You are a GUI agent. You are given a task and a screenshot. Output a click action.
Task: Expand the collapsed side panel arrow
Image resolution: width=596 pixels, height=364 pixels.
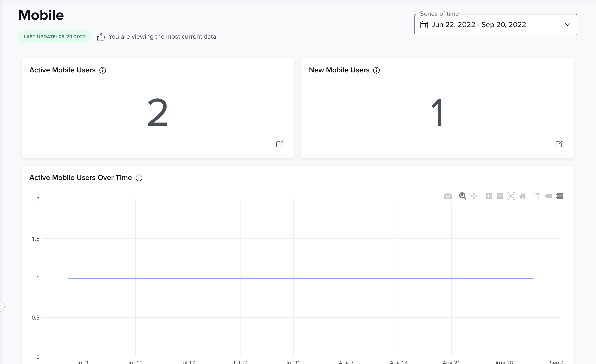click(x=2, y=307)
